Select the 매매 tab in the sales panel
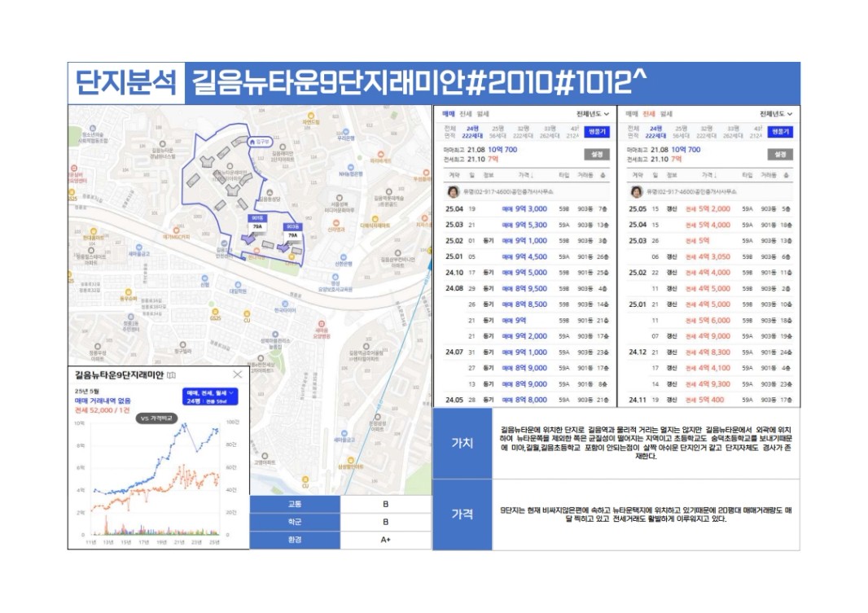 click(x=448, y=114)
